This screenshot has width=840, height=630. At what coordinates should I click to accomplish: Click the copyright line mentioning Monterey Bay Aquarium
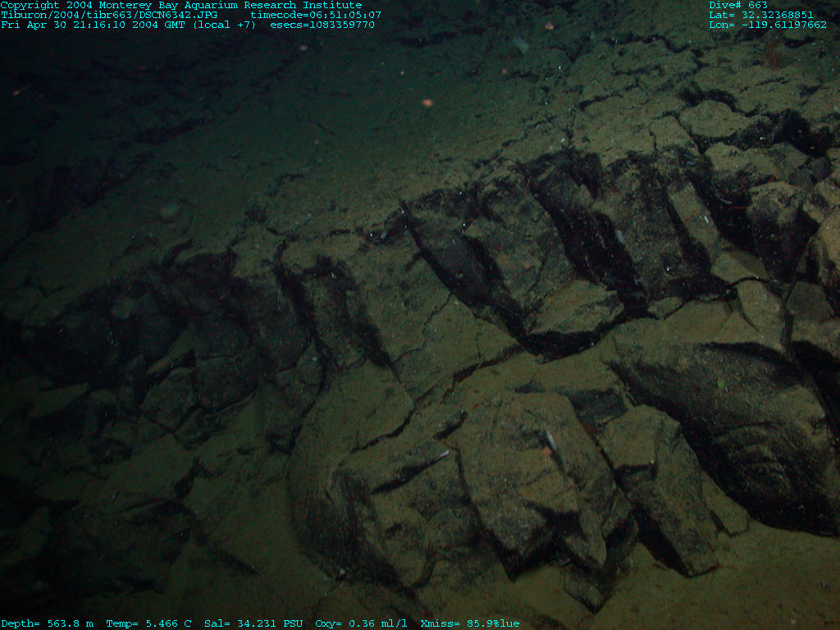click(x=181, y=6)
